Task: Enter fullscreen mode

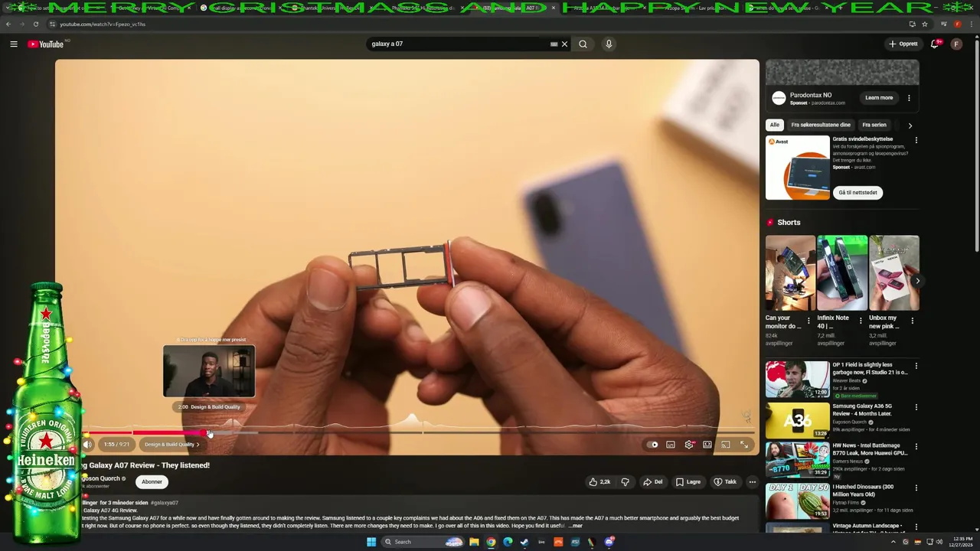Action: pyautogui.click(x=744, y=445)
